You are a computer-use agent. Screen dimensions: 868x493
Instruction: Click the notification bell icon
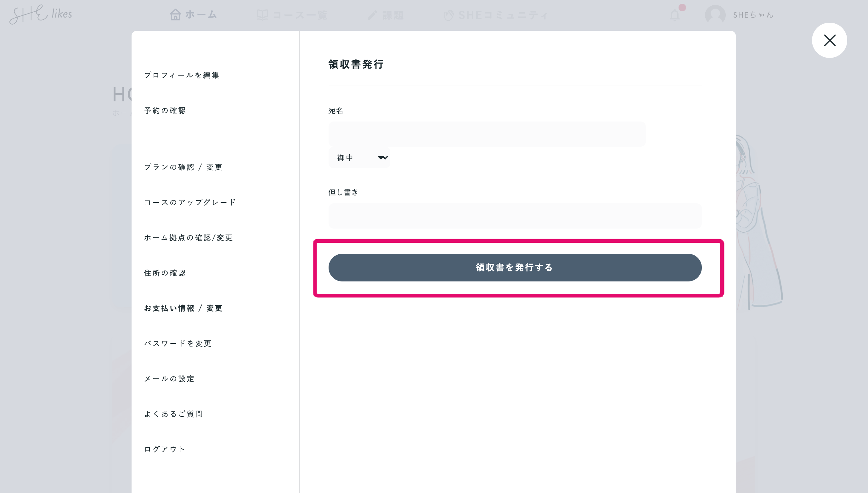tap(674, 15)
